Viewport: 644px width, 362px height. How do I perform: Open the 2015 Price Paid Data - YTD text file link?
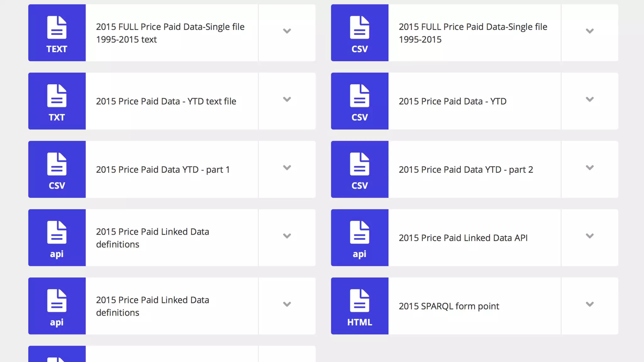(x=166, y=101)
